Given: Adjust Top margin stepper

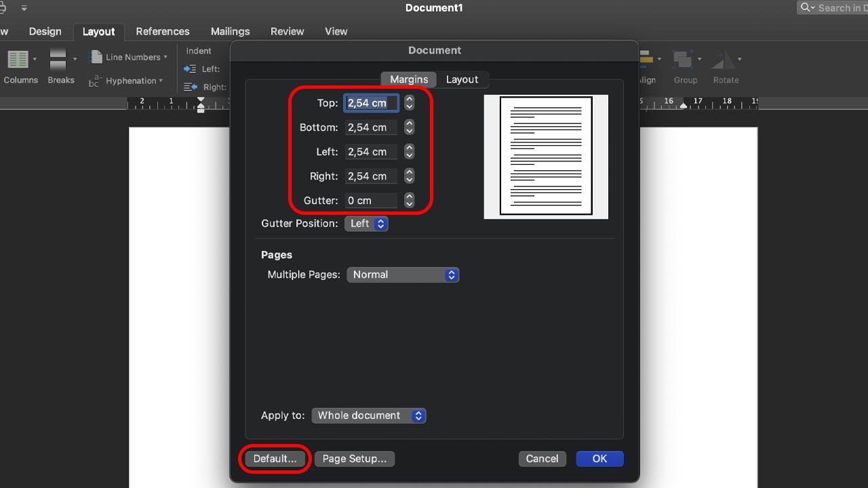Looking at the screenshot, I should 409,103.
